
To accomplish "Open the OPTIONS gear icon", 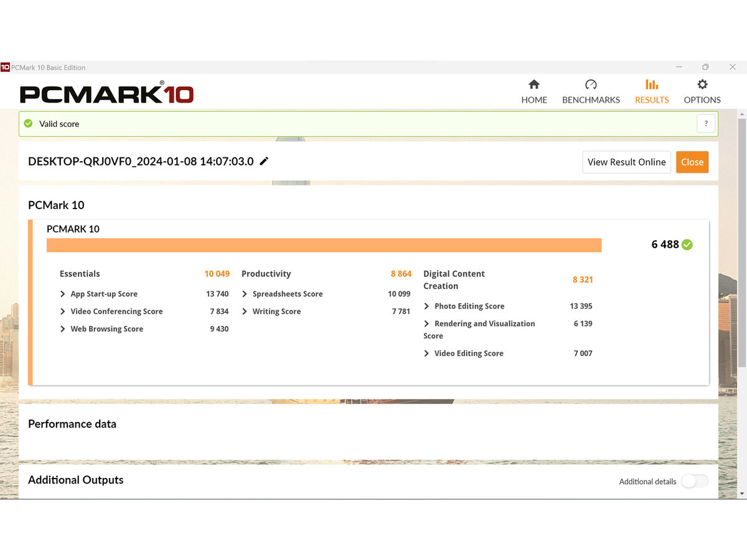I will click(x=702, y=85).
